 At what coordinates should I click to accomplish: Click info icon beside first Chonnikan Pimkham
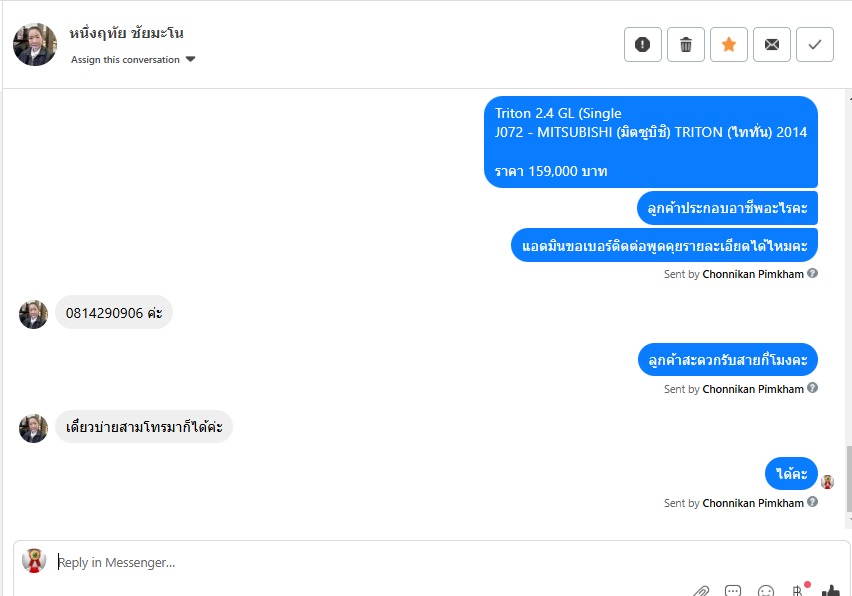point(813,273)
